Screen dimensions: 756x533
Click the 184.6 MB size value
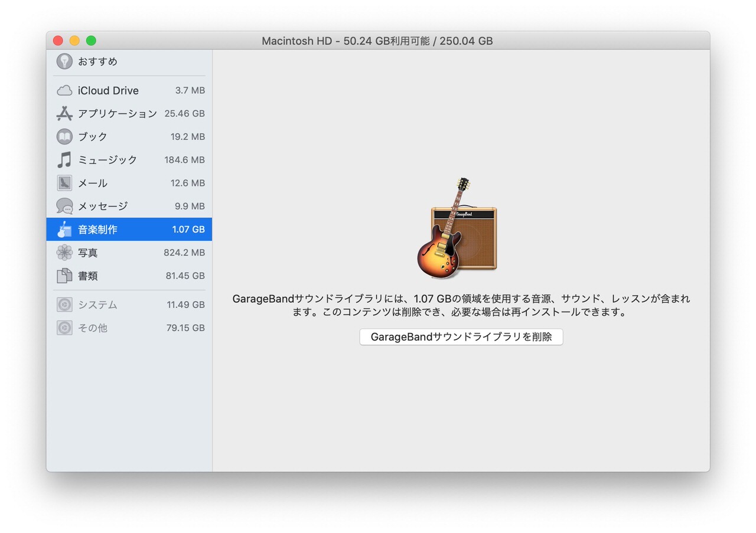click(185, 160)
